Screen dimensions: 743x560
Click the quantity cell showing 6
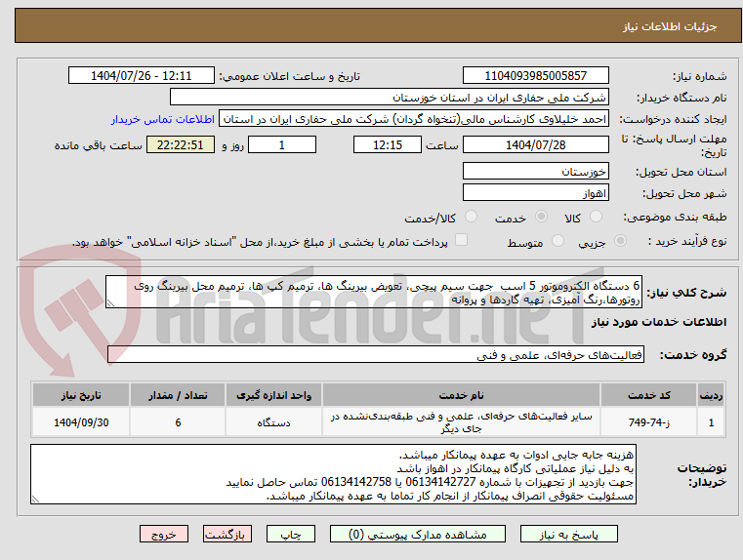point(178,422)
